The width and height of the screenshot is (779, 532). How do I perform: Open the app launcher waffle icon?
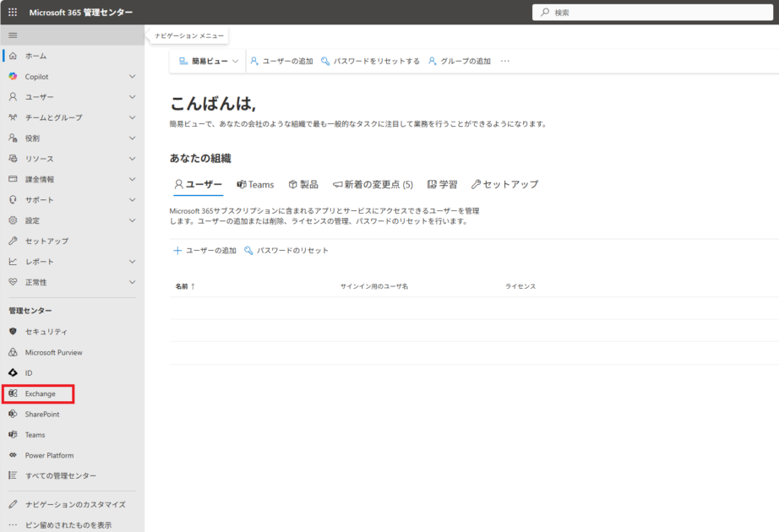tap(13, 13)
